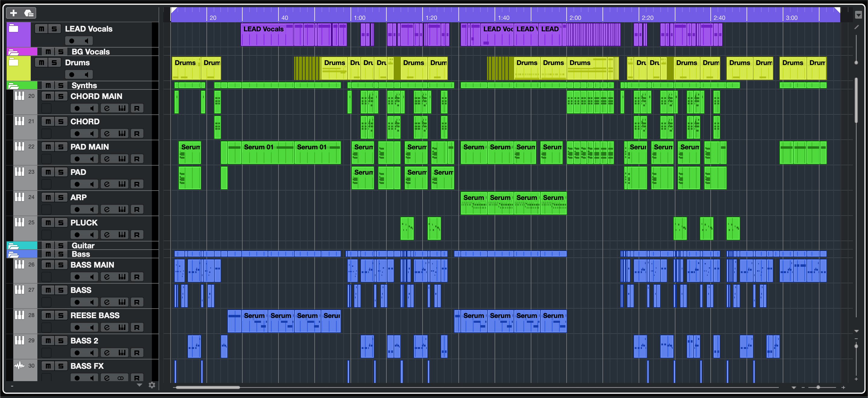
Task: Mute the LEAD Vocals folder track
Action: (x=42, y=29)
